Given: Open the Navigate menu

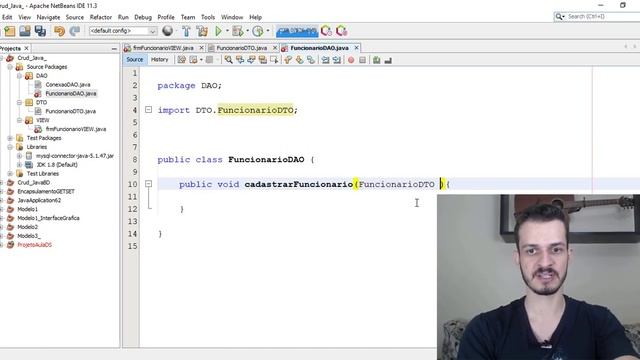Looking at the screenshot, I should (48, 17).
